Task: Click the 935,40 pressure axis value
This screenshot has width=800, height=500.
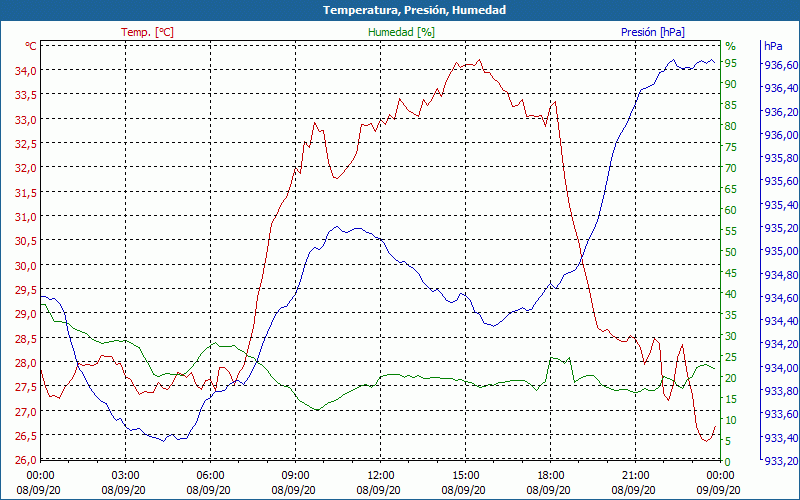Action: 781,205
